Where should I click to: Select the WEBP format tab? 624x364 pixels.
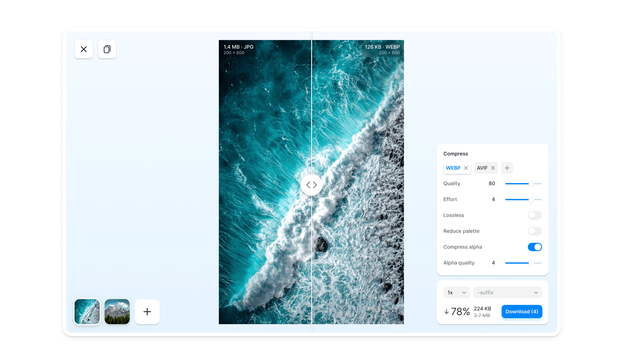(x=453, y=168)
